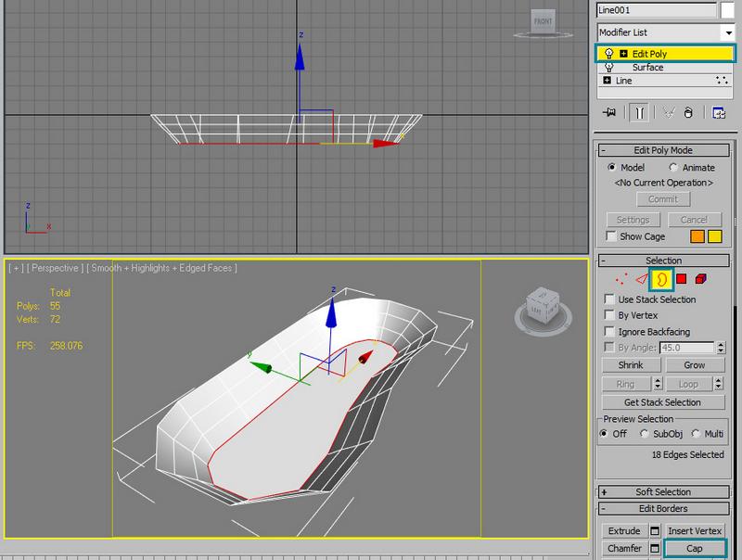Select Element sub-object level icon
The image size is (742, 560).
pyautogui.click(x=700, y=278)
